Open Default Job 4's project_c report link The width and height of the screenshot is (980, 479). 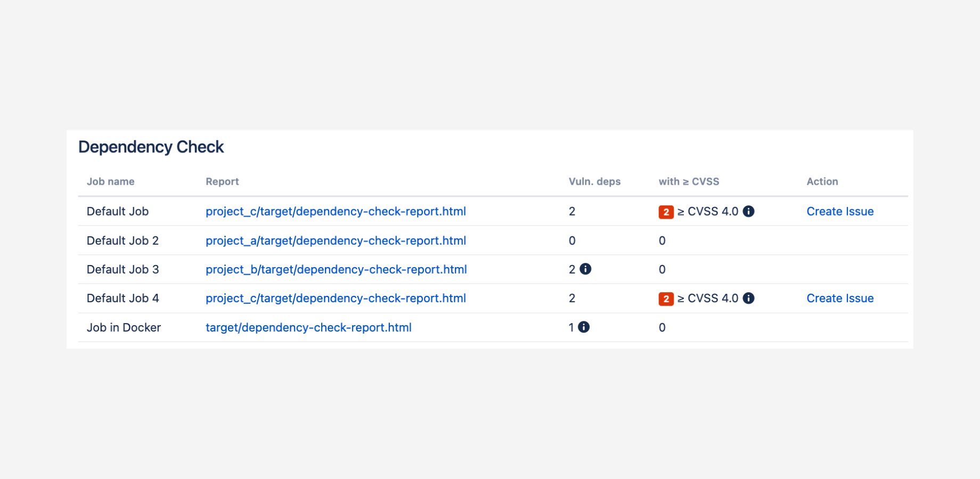click(336, 298)
